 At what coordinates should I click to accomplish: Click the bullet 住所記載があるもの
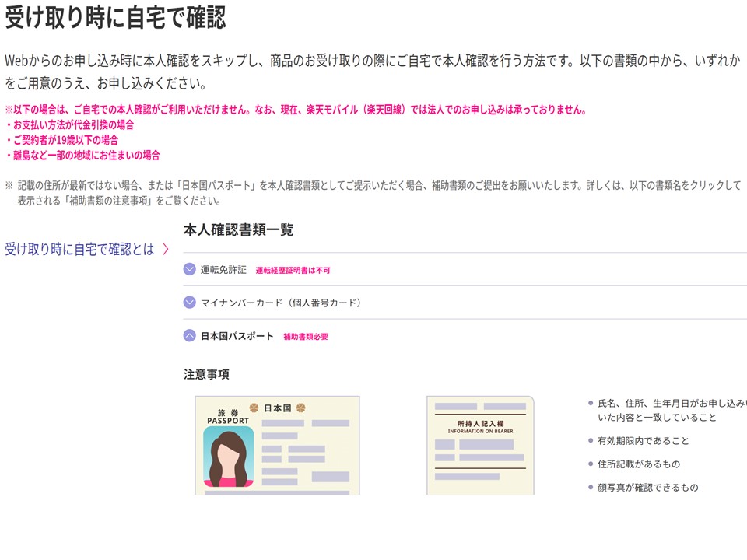coord(636,463)
